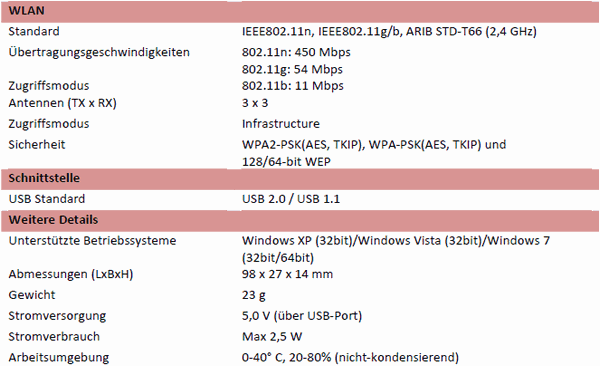Select the Schnittstelle section header

point(300,179)
